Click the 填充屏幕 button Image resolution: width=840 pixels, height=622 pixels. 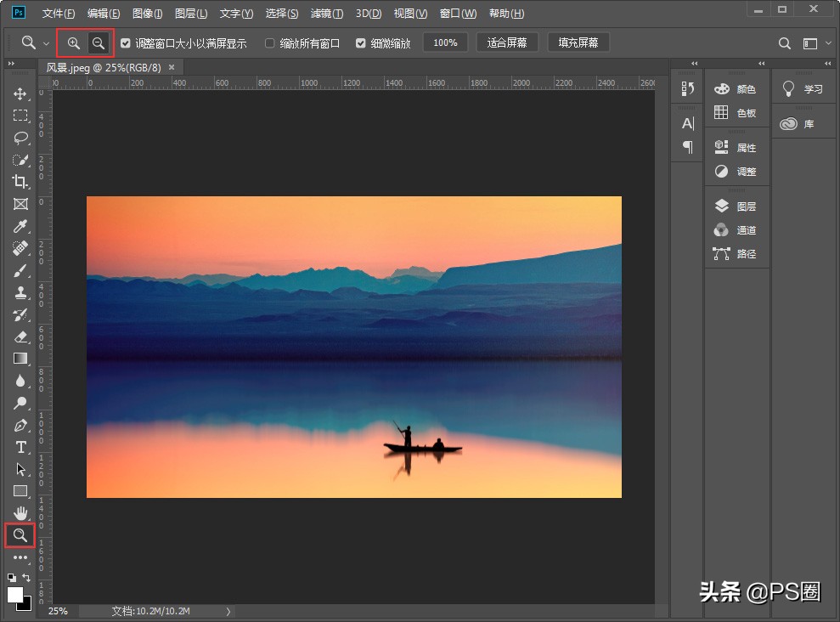click(x=578, y=42)
